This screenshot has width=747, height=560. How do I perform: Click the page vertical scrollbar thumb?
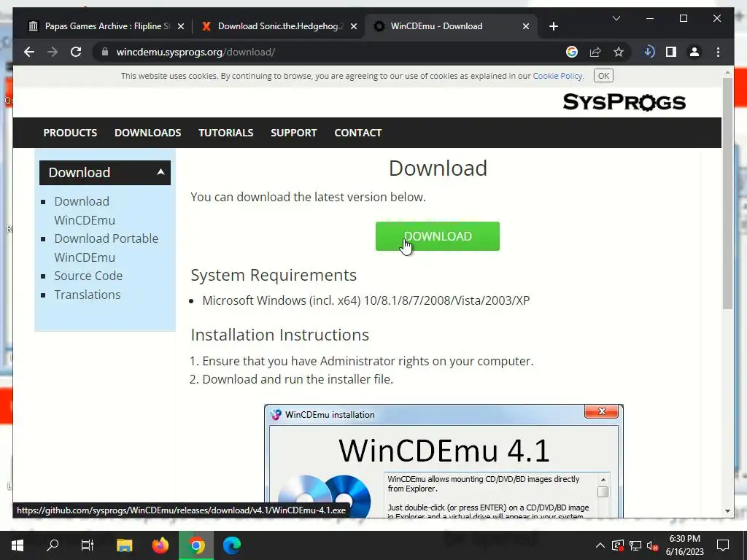point(727,192)
